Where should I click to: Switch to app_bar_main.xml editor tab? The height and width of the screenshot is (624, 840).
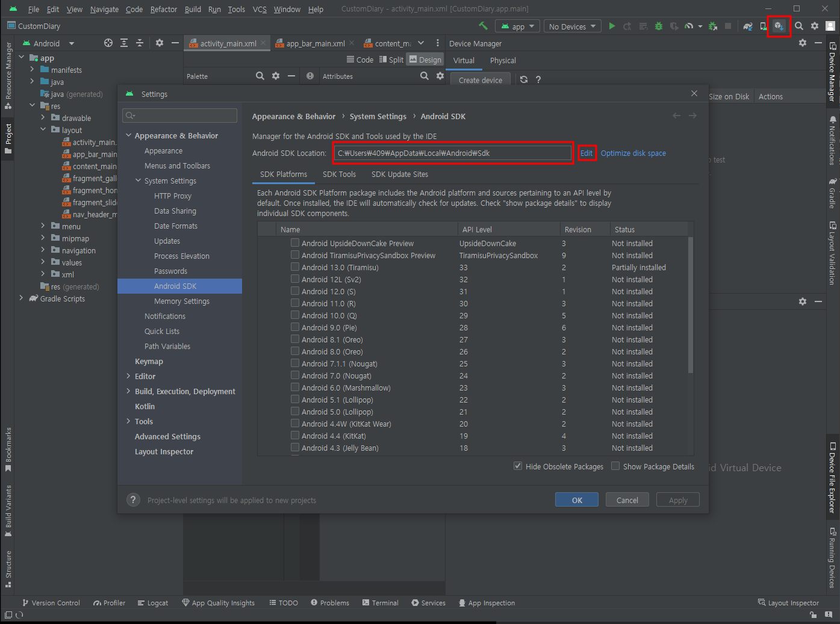(x=316, y=43)
